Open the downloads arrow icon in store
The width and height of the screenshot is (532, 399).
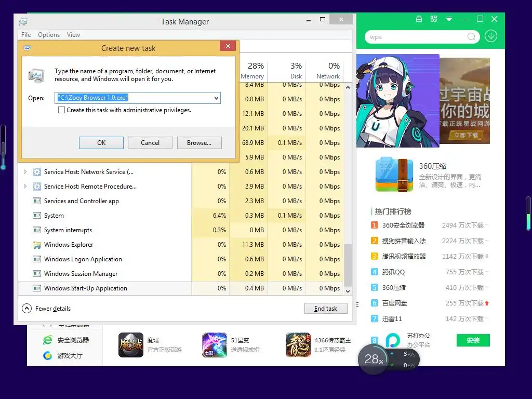491,36
